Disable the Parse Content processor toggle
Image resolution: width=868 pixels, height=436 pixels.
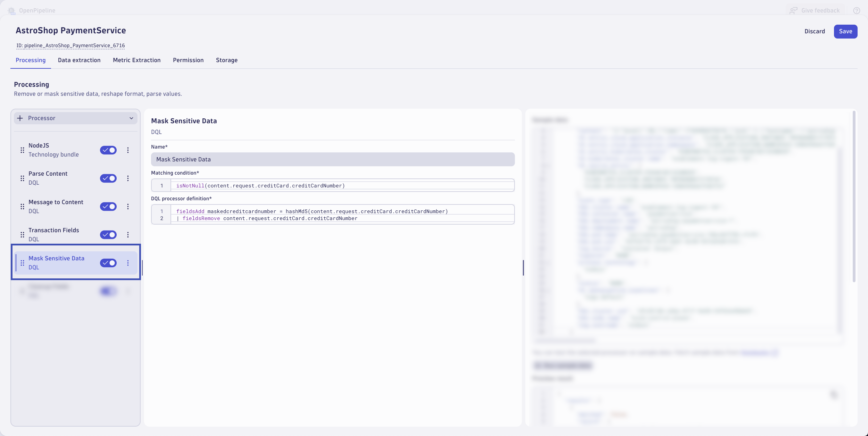pos(108,178)
